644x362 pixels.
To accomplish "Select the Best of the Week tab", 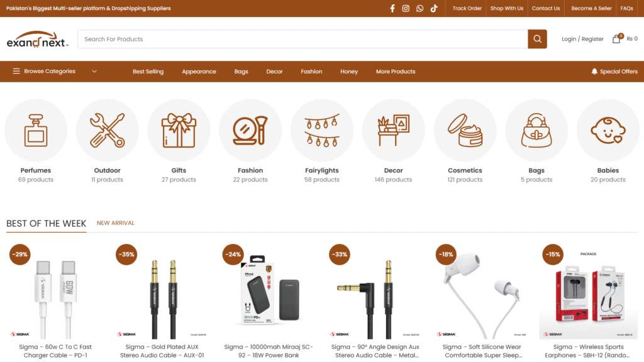I will (46, 223).
